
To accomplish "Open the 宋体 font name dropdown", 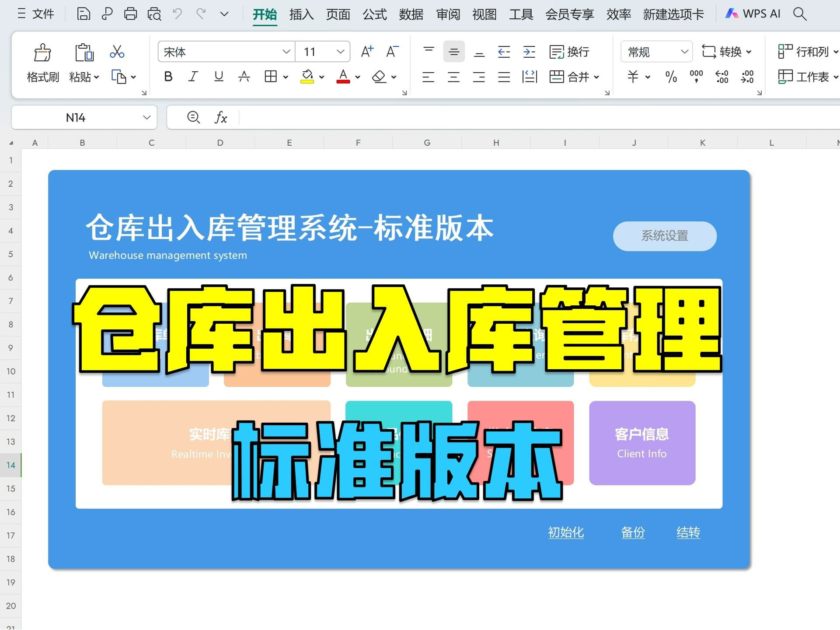I will pyautogui.click(x=286, y=51).
